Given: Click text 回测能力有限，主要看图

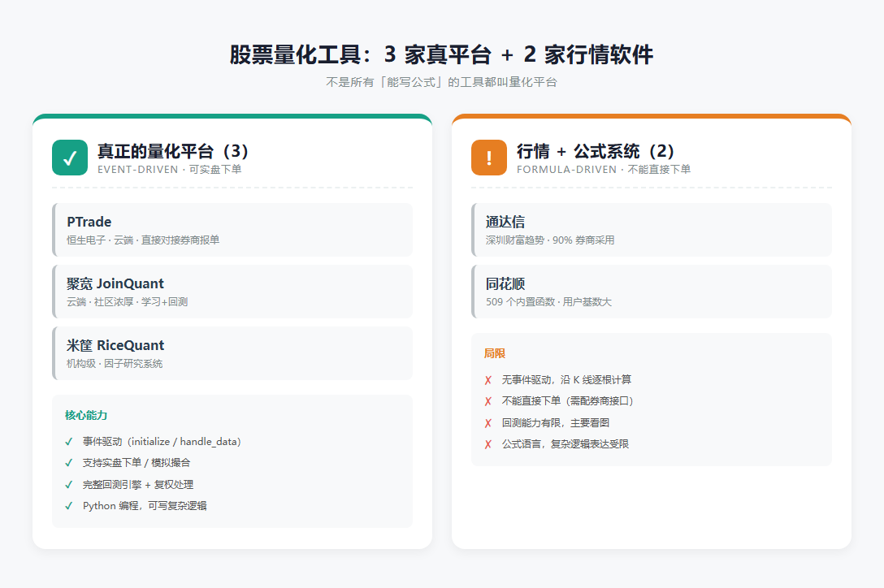Looking at the screenshot, I should (555, 423).
